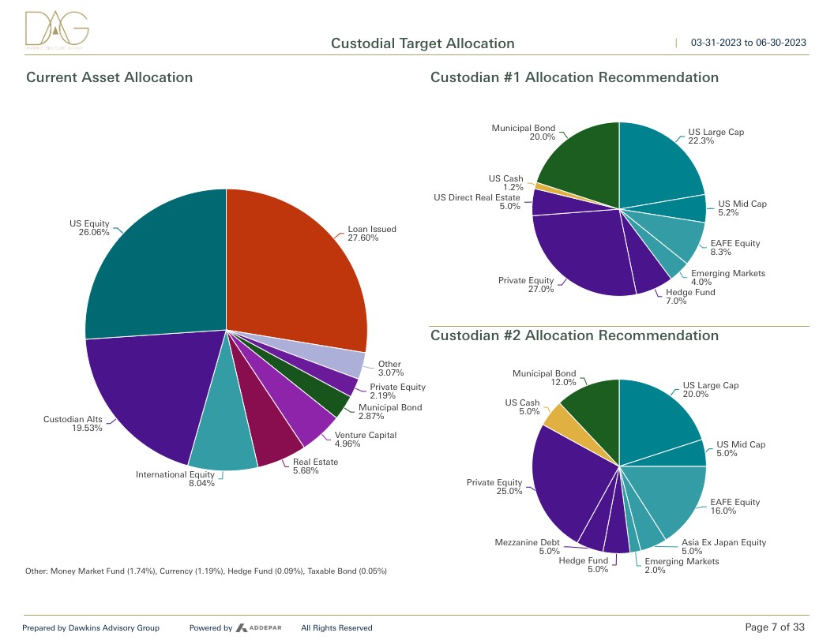Click Custodian #1 US Large Cap 22.3% label
The width and height of the screenshot is (834, 644).
pyautogui.click(x=716, y=136)
